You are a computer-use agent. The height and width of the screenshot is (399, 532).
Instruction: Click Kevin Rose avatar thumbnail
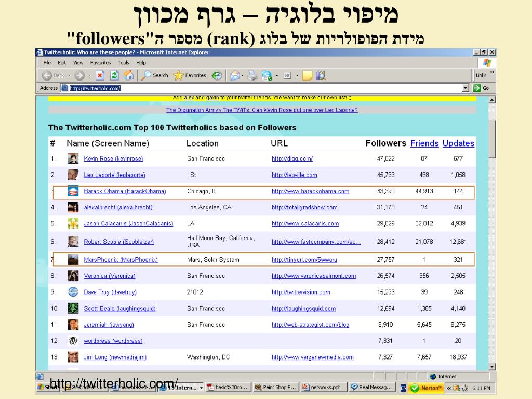[73, 158]
